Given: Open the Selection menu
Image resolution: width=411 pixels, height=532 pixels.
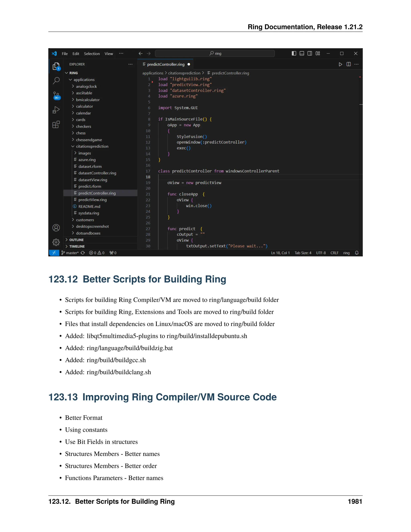Looking at the screenshot, I should (x=92, y=54).
